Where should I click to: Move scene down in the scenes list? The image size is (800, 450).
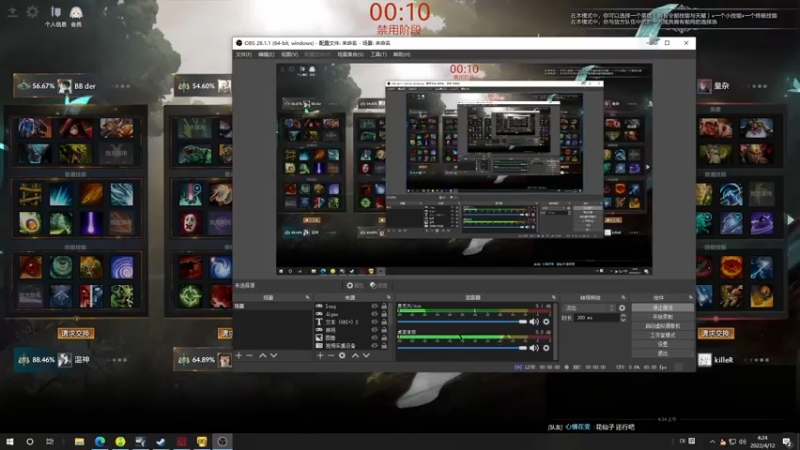[274, 356]
